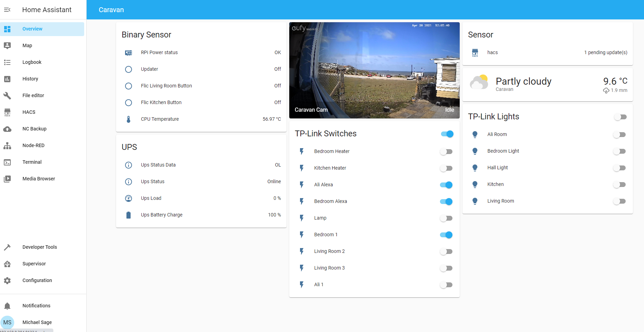The image size is (644, 332).
Task: Click the Bedroom Alexa switch label
Action: pos(330,201)
